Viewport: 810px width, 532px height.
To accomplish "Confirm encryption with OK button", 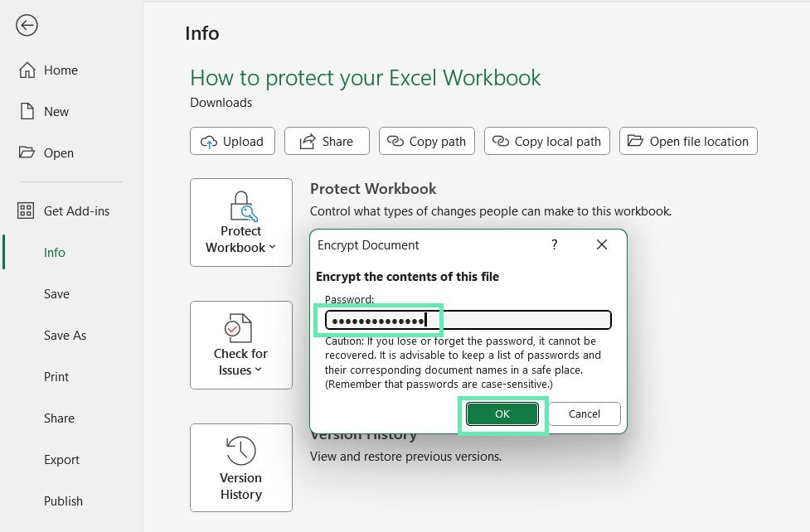I will click(502, 414).
